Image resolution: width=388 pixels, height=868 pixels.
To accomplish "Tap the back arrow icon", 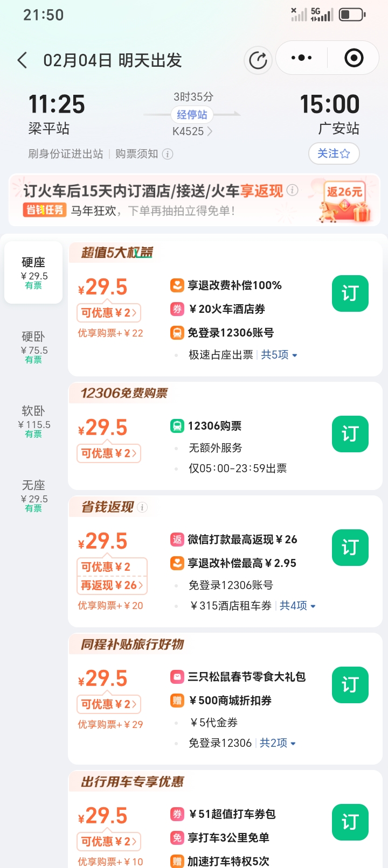I will [22, 60].
